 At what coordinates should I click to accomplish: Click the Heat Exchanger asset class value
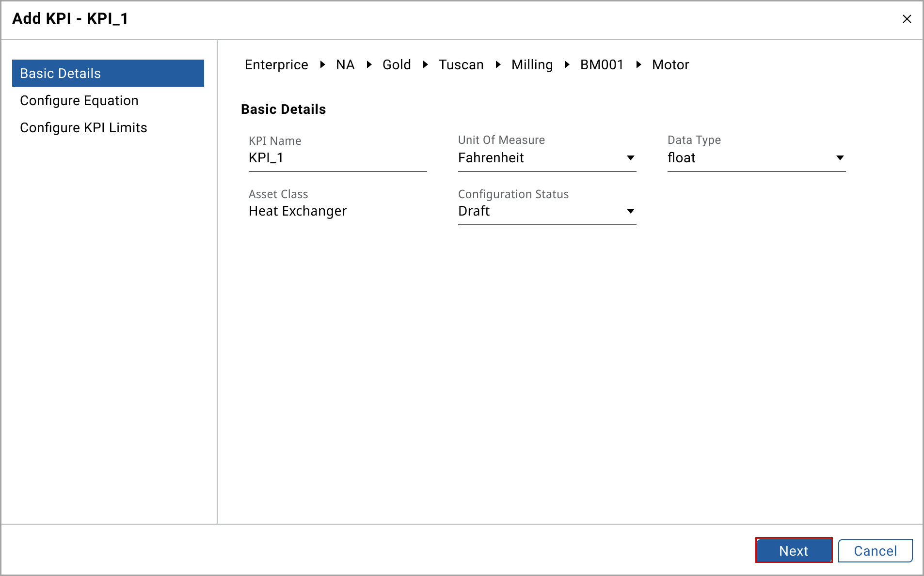click(298, 211)
